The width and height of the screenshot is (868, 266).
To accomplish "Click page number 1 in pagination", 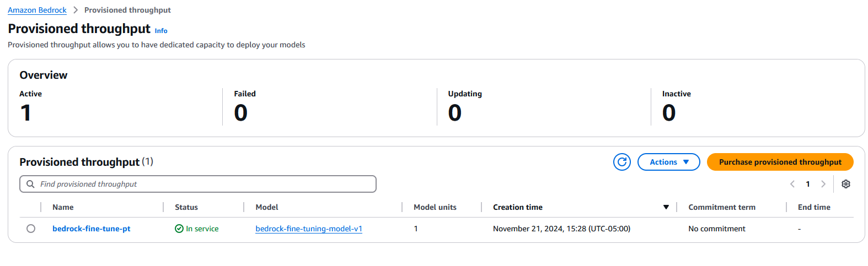I will tap(808, 184).
